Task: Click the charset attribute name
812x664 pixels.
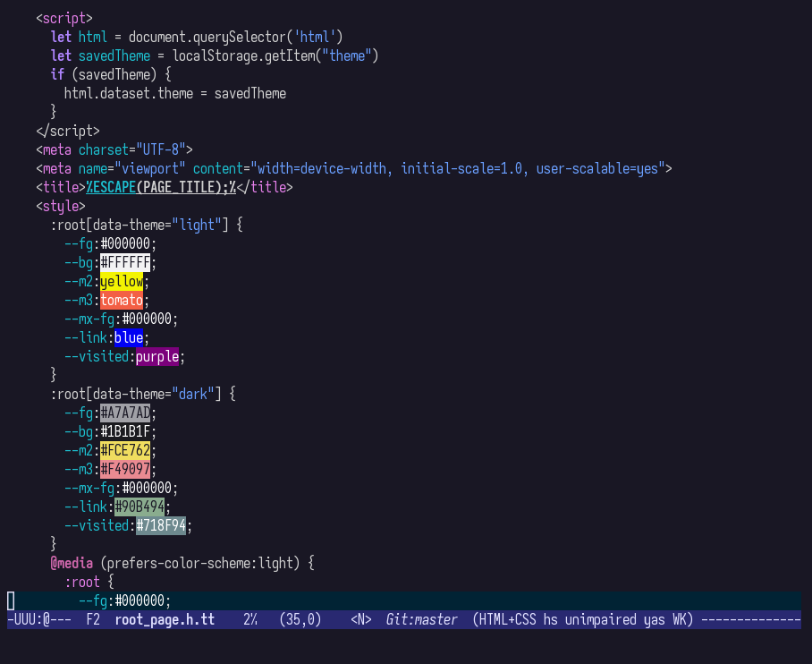Action: pos(104,149)
